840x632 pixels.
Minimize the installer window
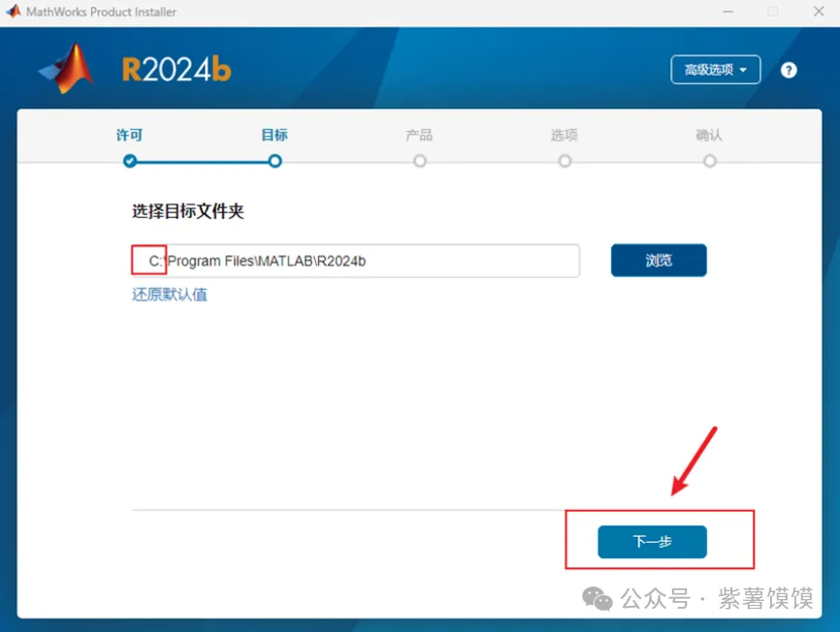pyautogui.click(x=727, y=12)
